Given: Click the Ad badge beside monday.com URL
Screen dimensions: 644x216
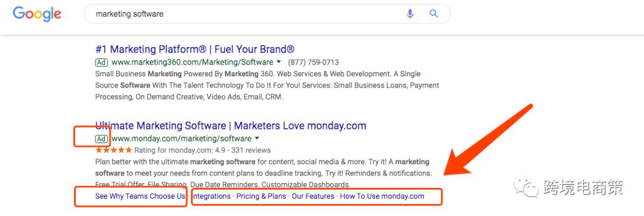Looking at the screenshot, I should [101, 139].
